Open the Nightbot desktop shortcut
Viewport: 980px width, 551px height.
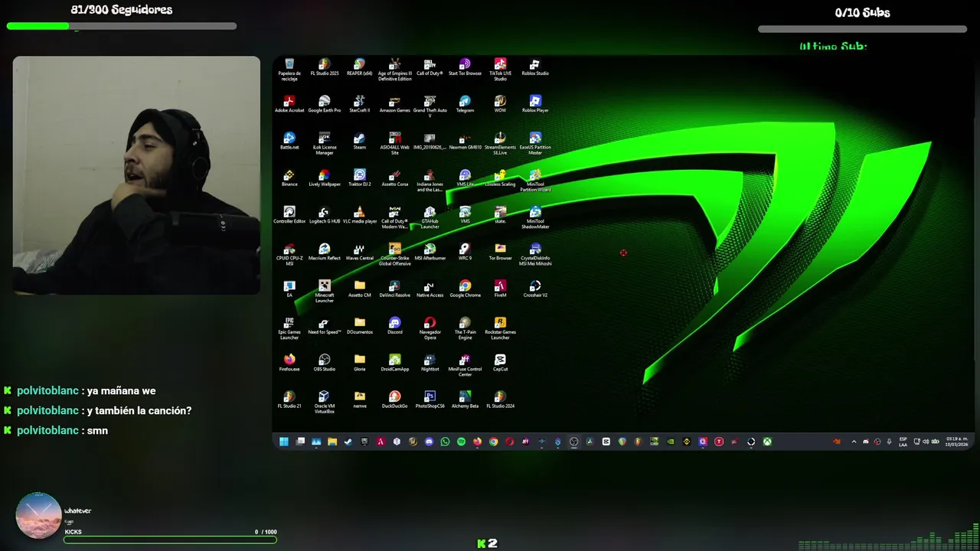click(430, 362)
